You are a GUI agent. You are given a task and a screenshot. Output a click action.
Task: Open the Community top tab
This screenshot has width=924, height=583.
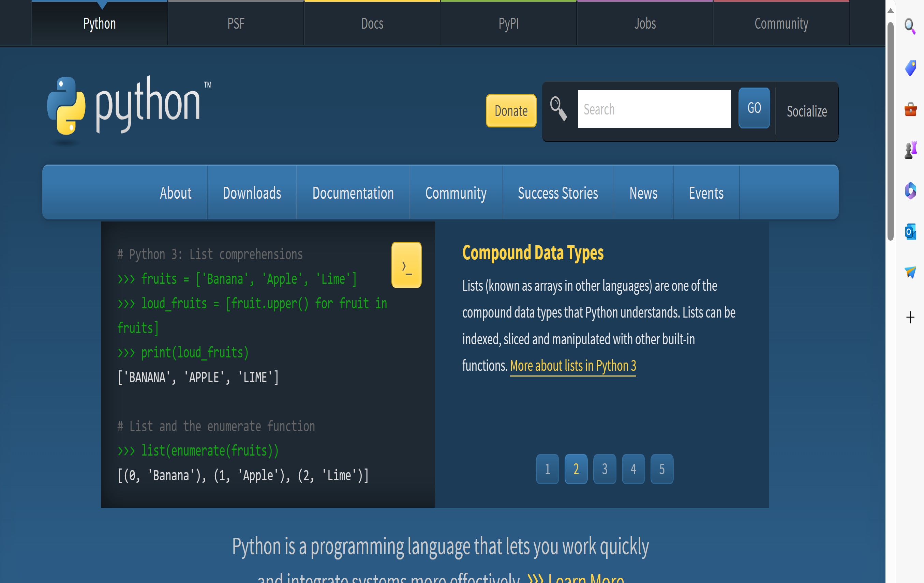click(781, 24)
